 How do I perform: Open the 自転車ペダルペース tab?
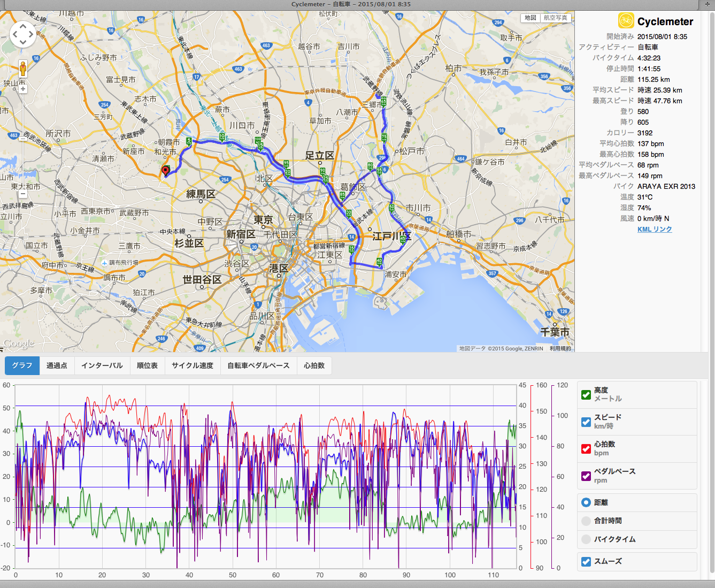tap(258, 365)
